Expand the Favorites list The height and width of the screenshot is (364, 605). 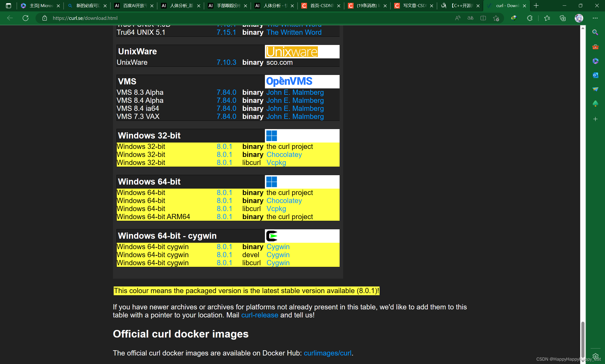tap(547, 18)
